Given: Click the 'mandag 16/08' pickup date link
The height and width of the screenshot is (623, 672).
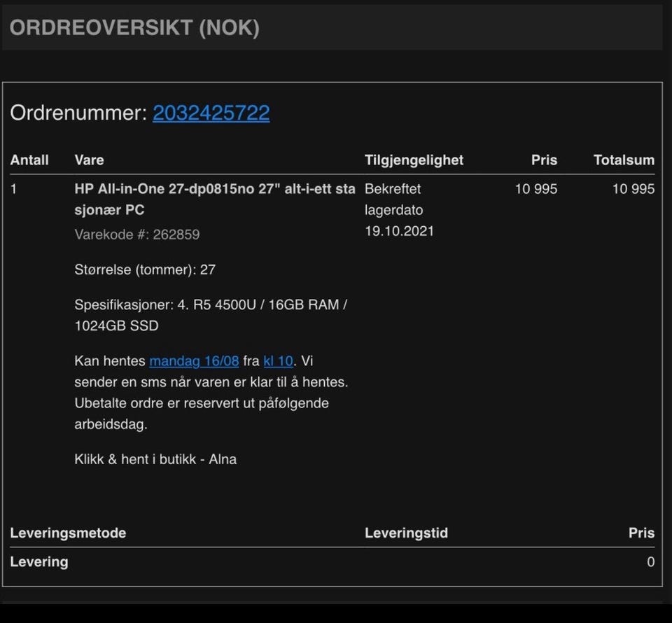Looking at the screenshot, I should 194,360.
